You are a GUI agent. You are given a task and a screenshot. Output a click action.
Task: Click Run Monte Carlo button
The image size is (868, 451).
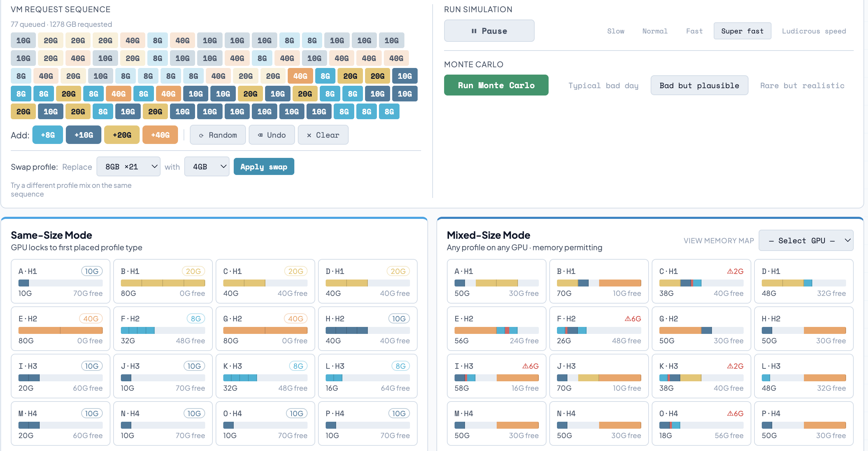pos(496,85)
